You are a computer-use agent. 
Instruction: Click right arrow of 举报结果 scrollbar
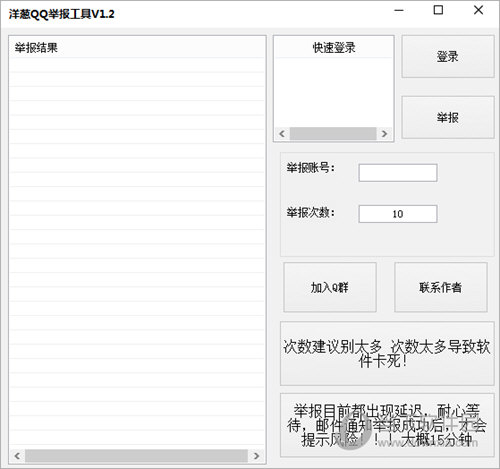point(256,456)
